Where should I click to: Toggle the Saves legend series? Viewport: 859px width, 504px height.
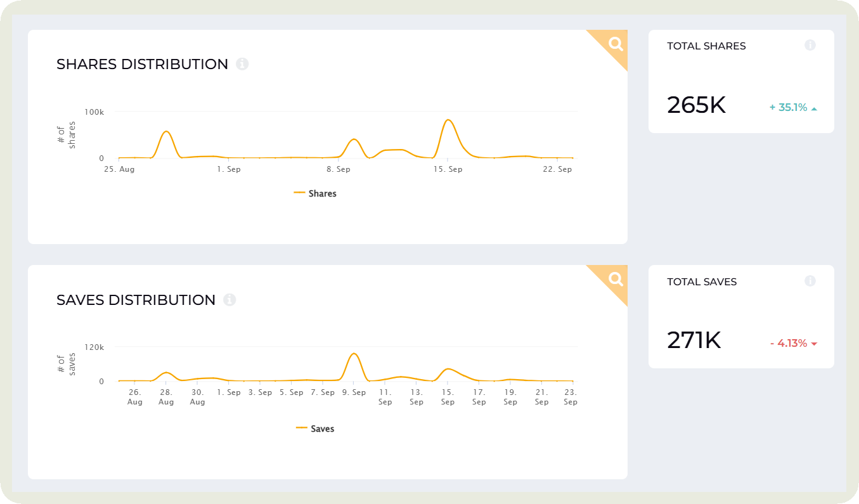point(316,429)
